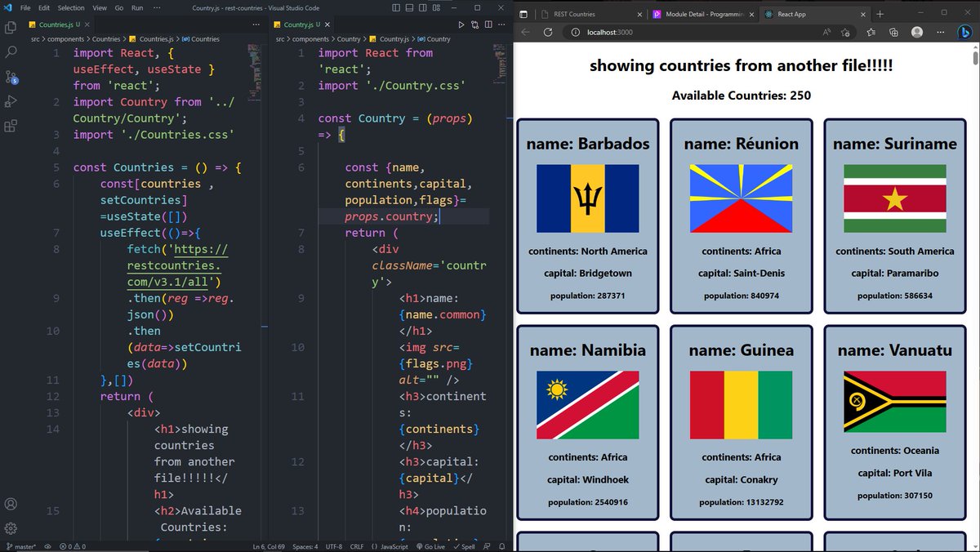Screen dimensions: 980x552
Task: Open changes compare icon in Country.js editor
Action: click(x=475, y=25)
